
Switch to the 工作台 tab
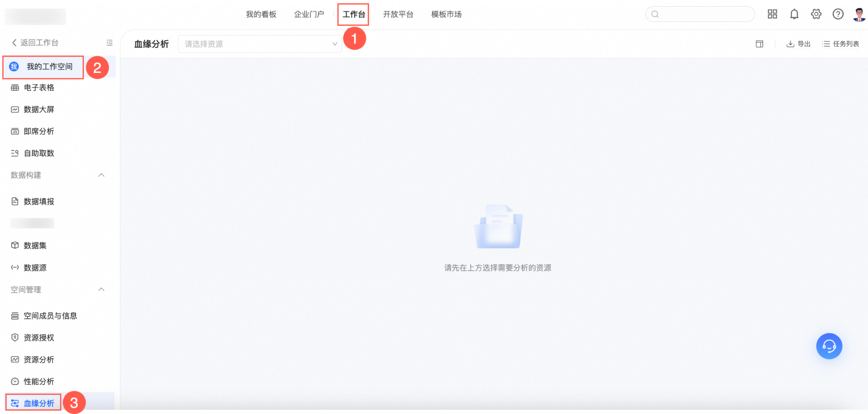[353, 14]
